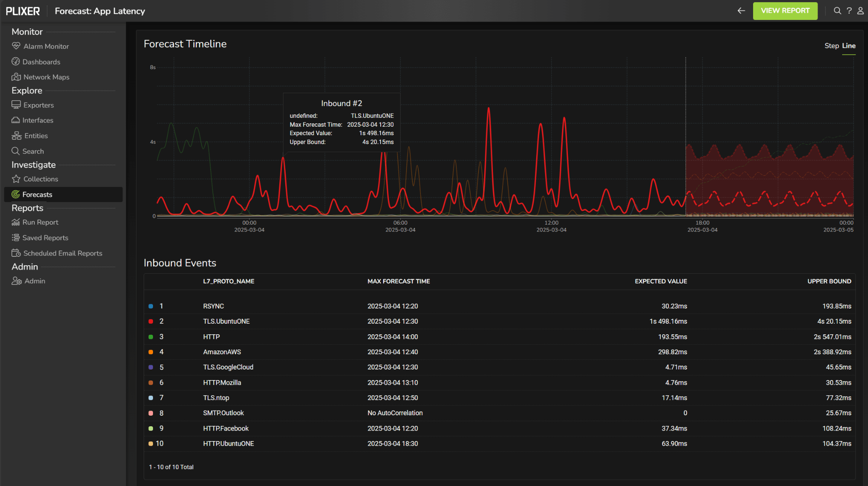Open Network Maps
The image size is (868, 486).
pyautogui.click(x=16, y=77)
